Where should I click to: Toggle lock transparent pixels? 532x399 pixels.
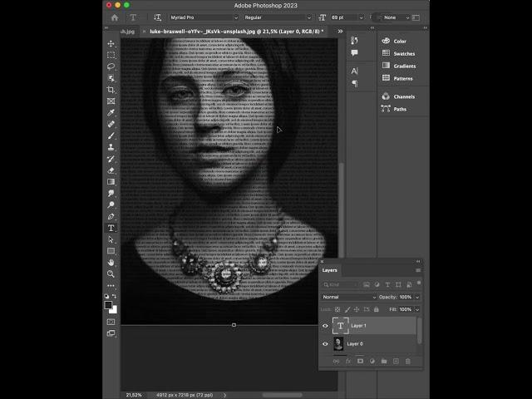(x=337, y=309)
